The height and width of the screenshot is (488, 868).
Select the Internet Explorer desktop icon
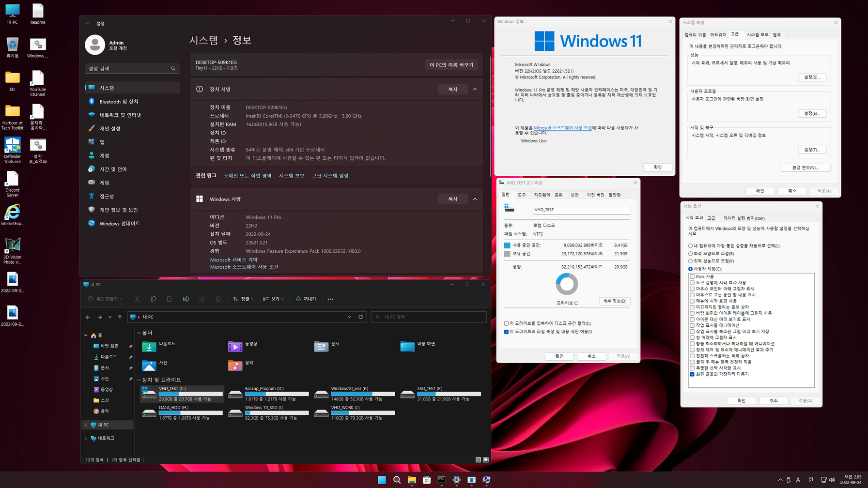click(x=12, y=215)
